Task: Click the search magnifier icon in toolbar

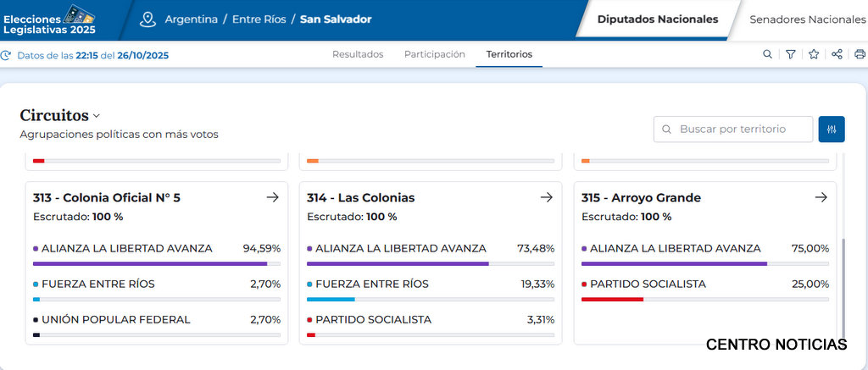Action: [x=767, y=54]
